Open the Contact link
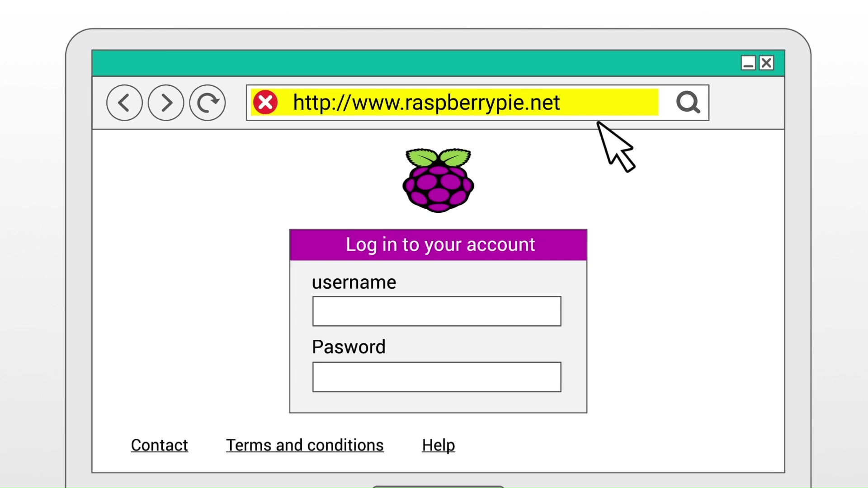This screenshot has height=488, width=868. point(159,446)
